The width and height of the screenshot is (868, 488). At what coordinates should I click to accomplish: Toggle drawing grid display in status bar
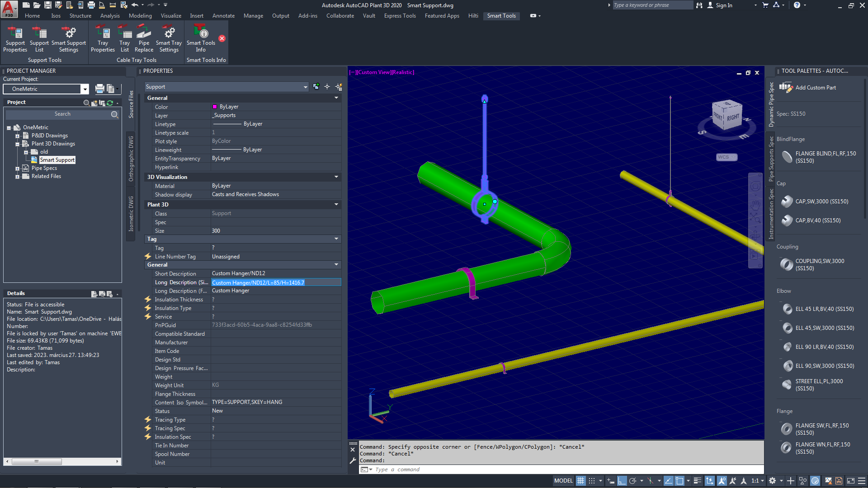[x=580, y=481]
